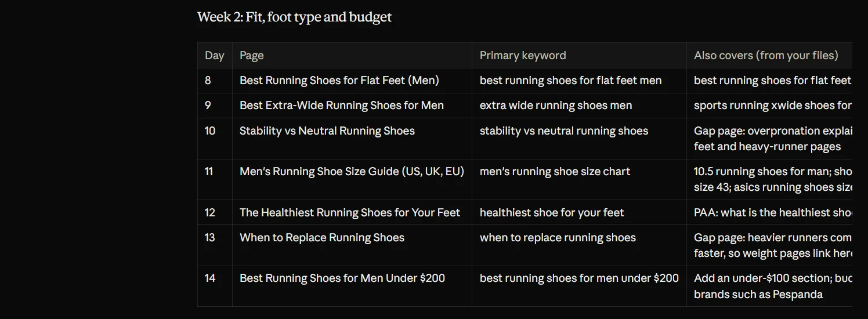Screen dimensions: 868x319
Task: Click the 'Also covers (from your files)' header
Action: click(769, 56)
